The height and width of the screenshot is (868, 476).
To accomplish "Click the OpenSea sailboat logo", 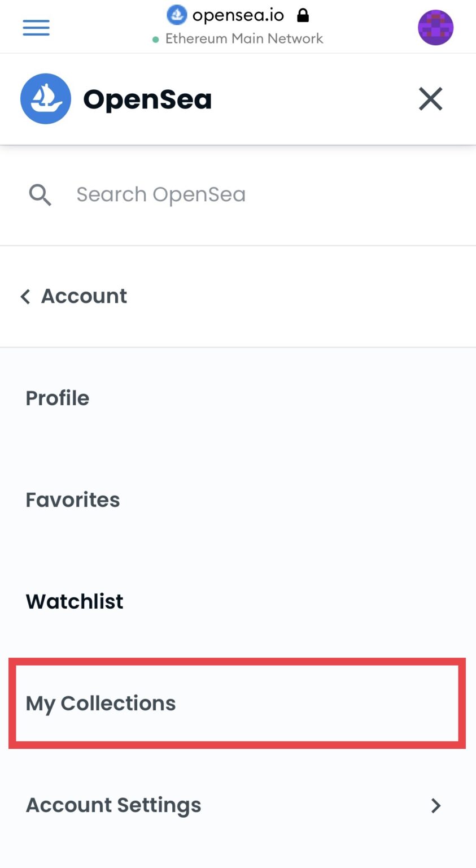I will tap(46, 99).
